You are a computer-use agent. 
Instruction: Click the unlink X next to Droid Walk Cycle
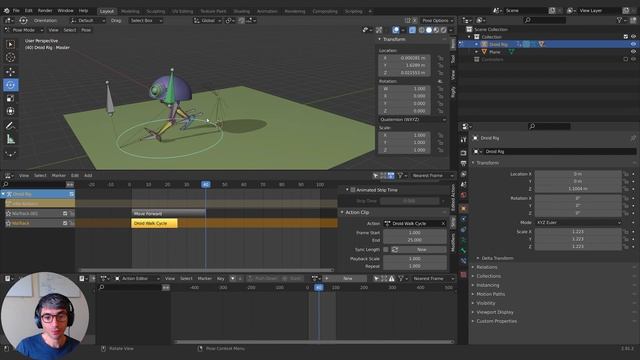(443, 223)
